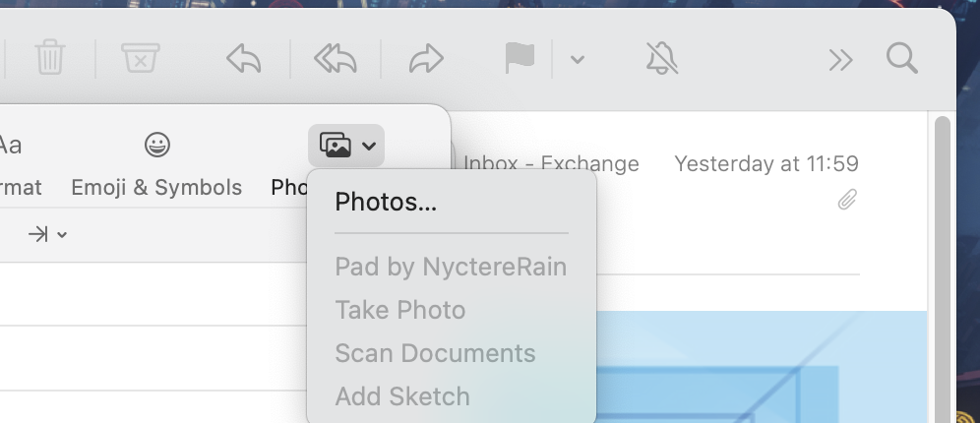Flag the selected message

tap(520, 59)
